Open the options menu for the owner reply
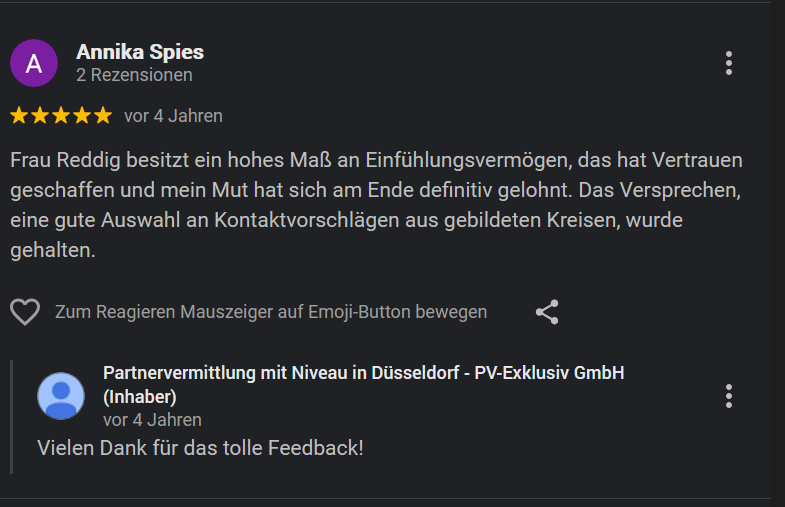 click(729, 395)
